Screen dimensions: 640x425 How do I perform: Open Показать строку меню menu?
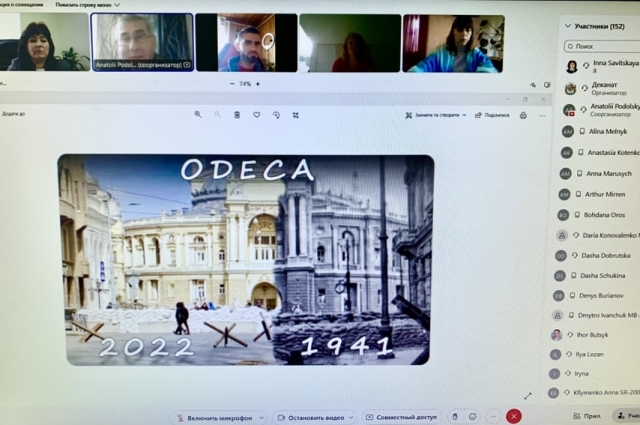87,4
